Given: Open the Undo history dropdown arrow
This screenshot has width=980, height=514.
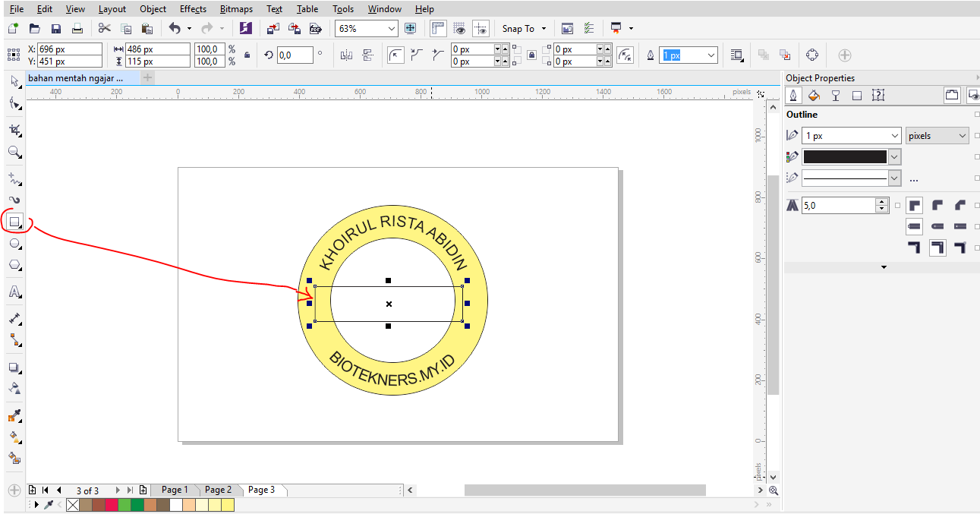Looking at the screenshot, I should pos(189,28).
